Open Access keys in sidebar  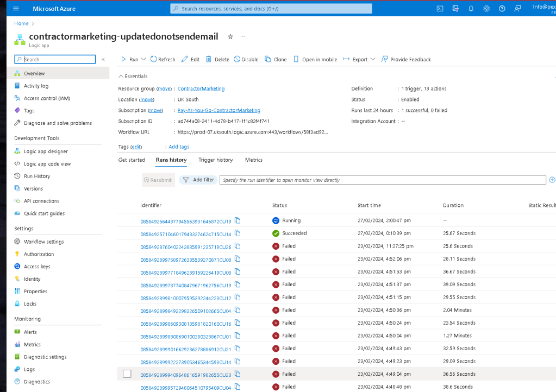37,266
